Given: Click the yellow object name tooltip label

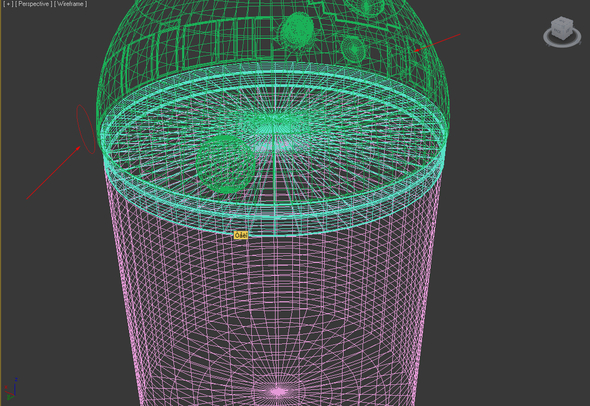Looking at the screenshot, I should [x=241, y=235].
